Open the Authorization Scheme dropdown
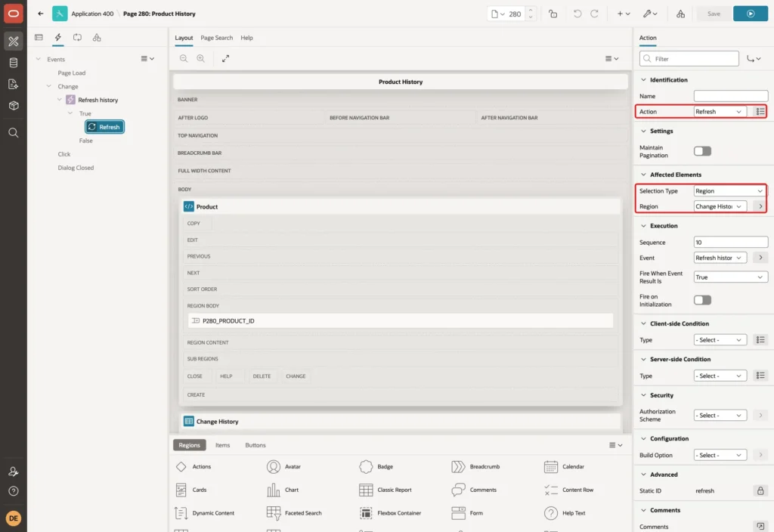Screen dimensions: 774x532 click(720, 415)
